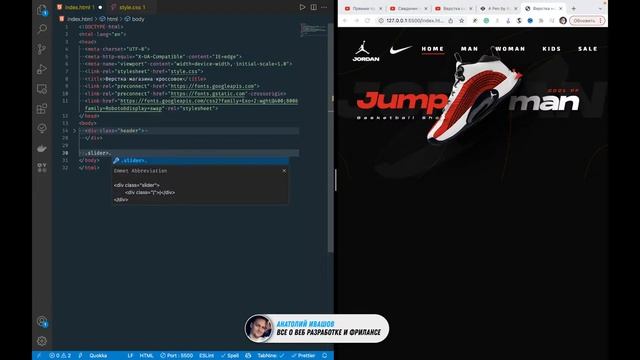Select the .slider Emmet suggestion
Viewport: 640px width, 360px height.
200,160
